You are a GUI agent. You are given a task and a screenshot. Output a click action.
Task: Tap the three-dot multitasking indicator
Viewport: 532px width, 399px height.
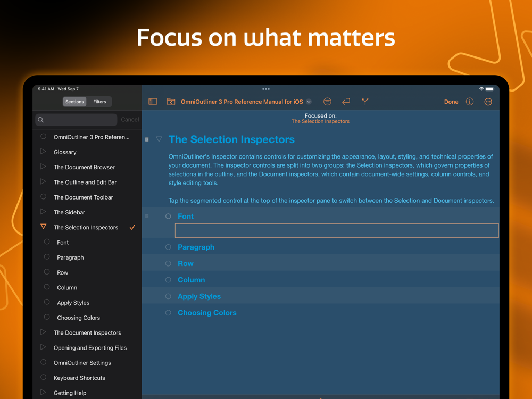pyautogui.click(x=266, y=89)
